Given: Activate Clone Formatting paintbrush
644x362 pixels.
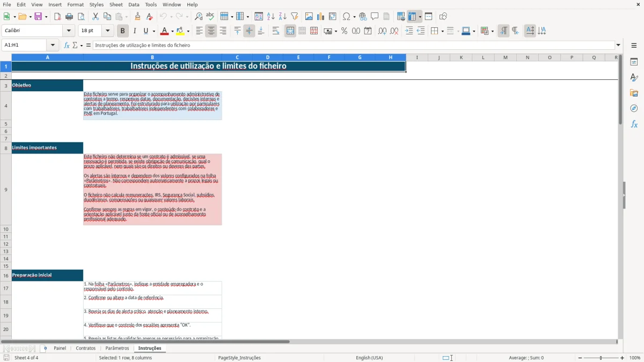Looking at the screenshot, I should [x=138, y=17].
